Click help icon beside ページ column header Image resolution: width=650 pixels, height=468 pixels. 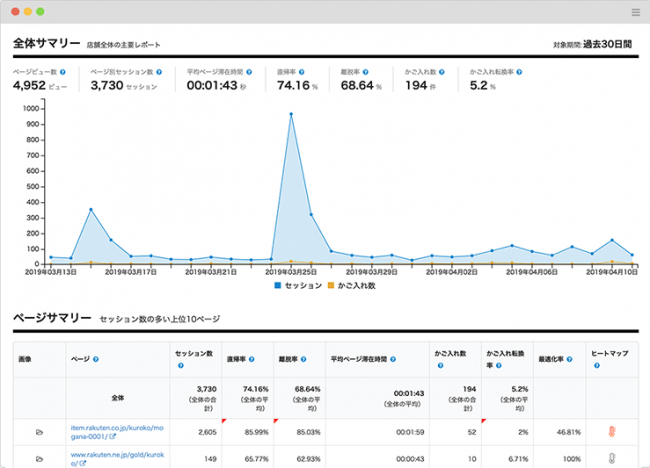(x=95, y=357)
